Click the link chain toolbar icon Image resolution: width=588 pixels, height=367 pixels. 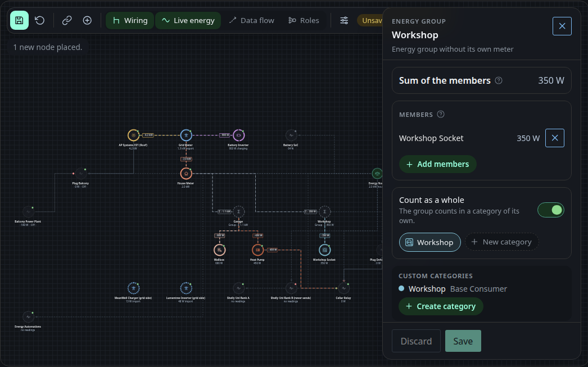point(67,20)
